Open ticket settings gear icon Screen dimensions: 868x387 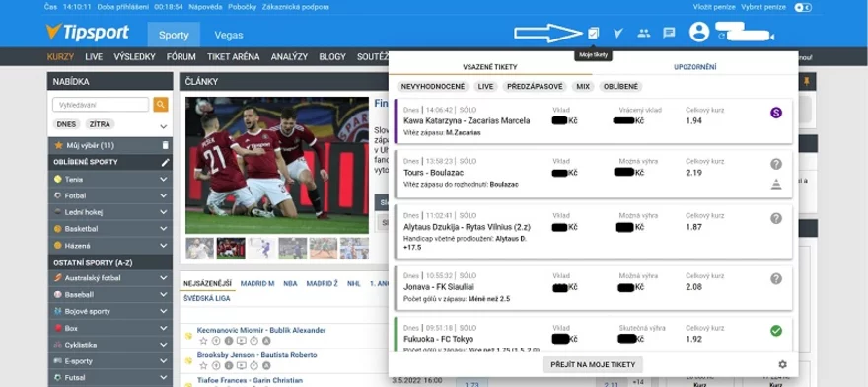(782, 364)
